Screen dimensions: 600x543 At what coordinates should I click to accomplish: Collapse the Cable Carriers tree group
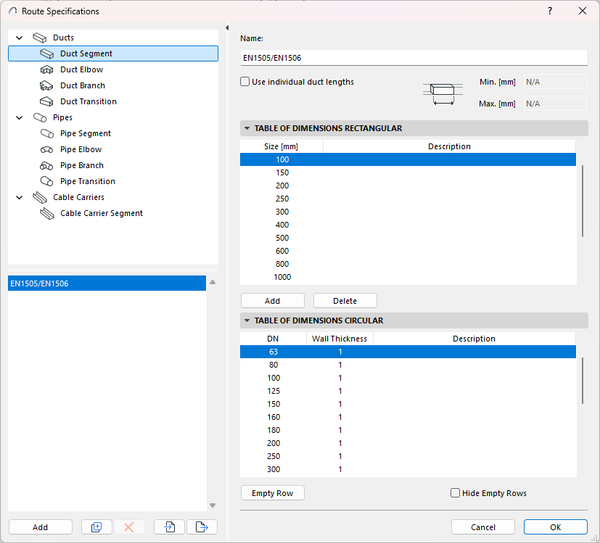click(x=19, y=198)
